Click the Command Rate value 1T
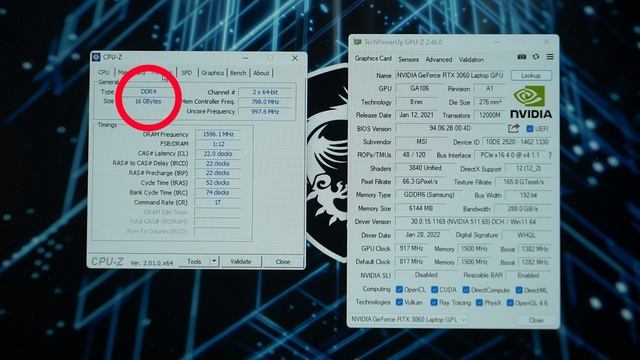Screen dimensions: 640x360 click(218, 202)
